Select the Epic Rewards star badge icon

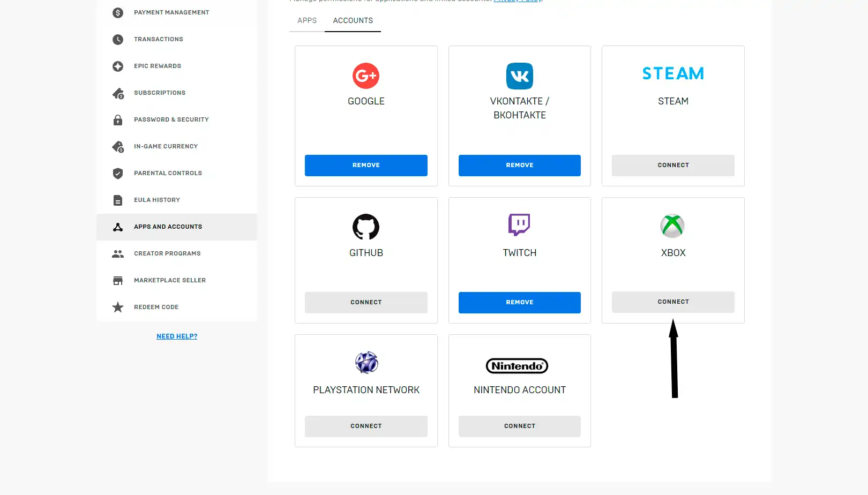118,66
